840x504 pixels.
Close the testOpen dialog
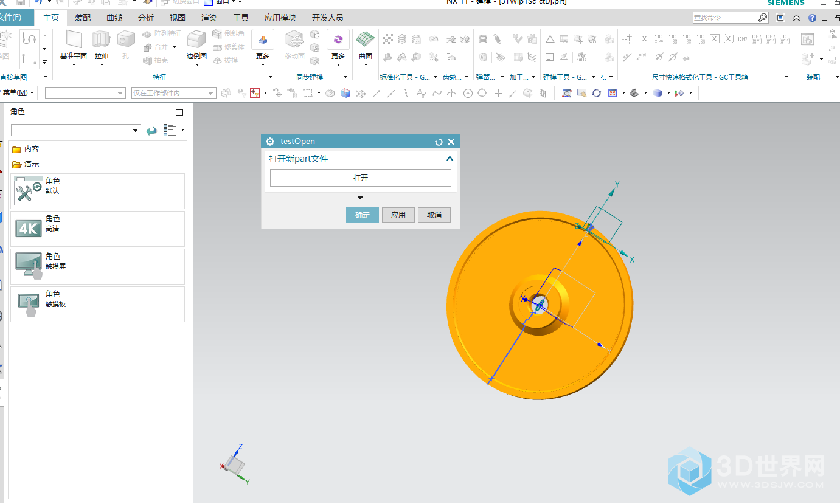click(451, 142)
